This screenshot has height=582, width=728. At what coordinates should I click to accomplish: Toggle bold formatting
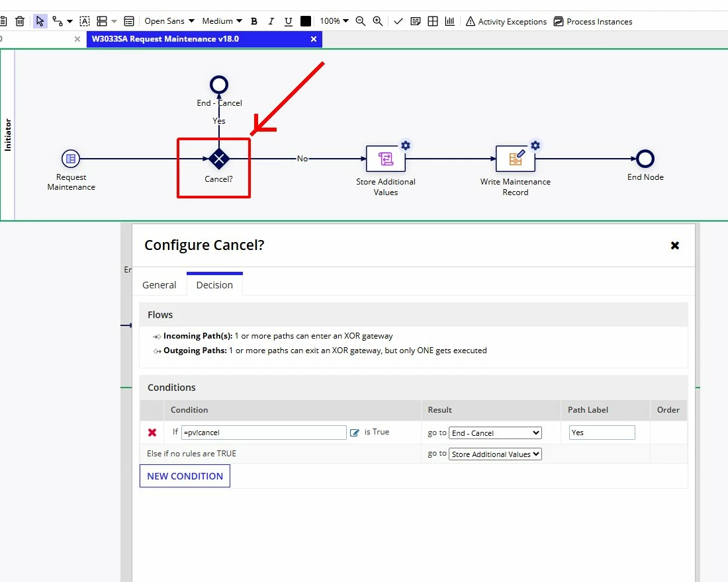254,21
